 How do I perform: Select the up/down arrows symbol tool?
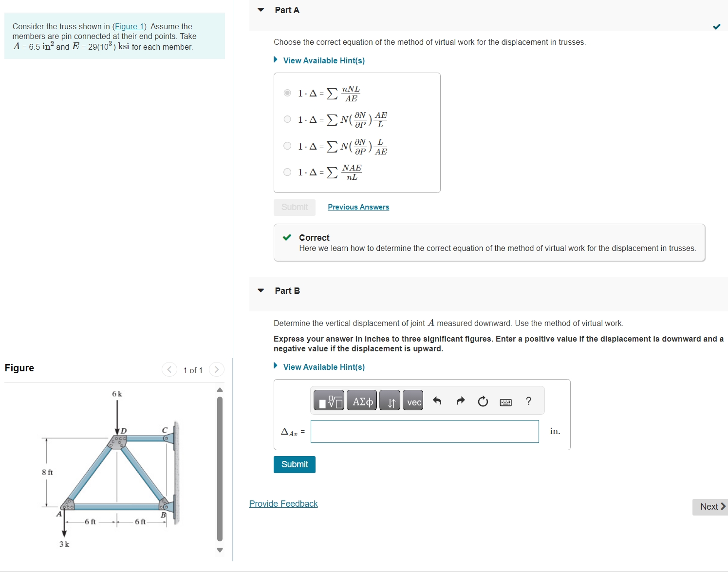(390, 400)
